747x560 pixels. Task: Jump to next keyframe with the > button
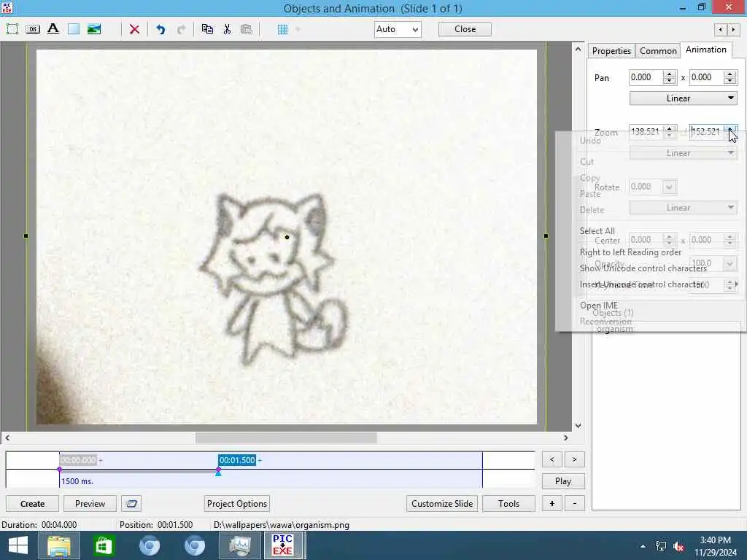tap(575, 459)
